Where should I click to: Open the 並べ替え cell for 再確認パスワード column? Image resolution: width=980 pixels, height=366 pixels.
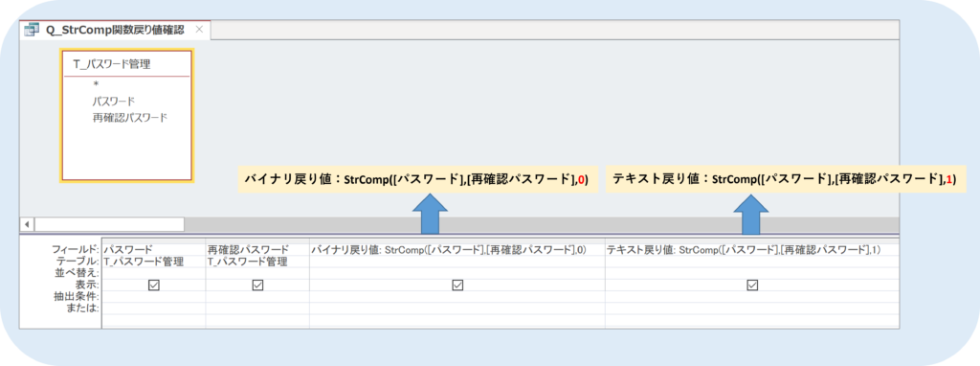coord(257,273)
